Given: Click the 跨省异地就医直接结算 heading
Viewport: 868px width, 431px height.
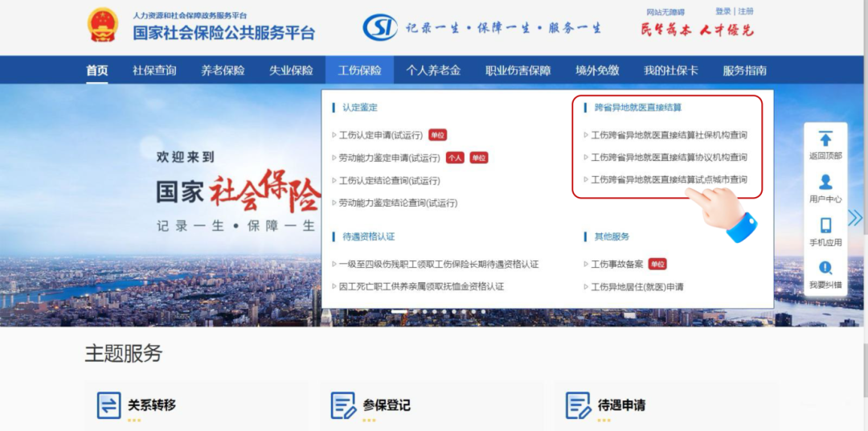Looking at the screenshot, I should coord(637,108).
